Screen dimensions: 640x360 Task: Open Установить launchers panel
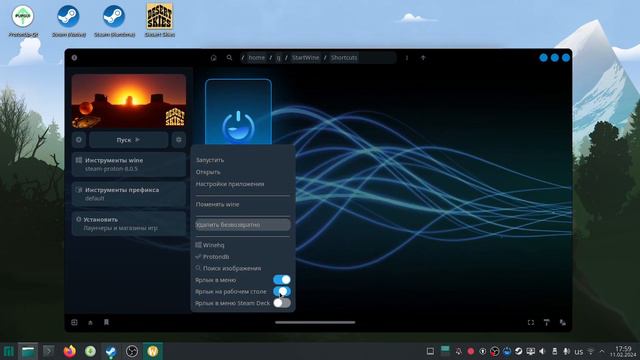[129, 224]
